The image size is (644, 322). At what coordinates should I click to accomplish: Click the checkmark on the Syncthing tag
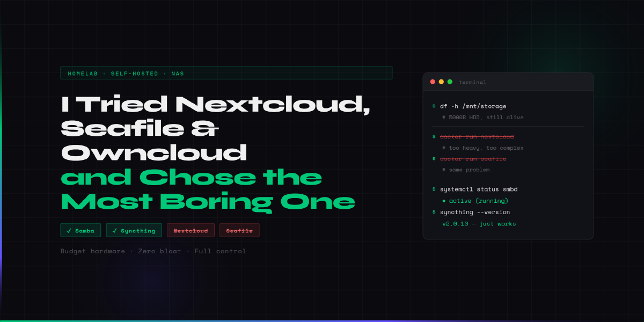coord(114,231)
